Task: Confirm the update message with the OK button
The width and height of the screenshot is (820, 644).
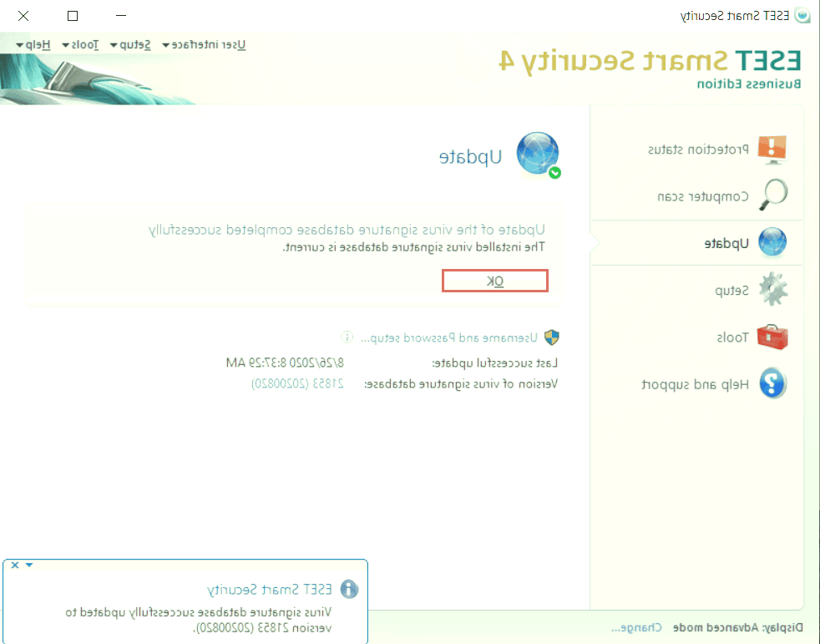Action: click(x=494, y=281)
